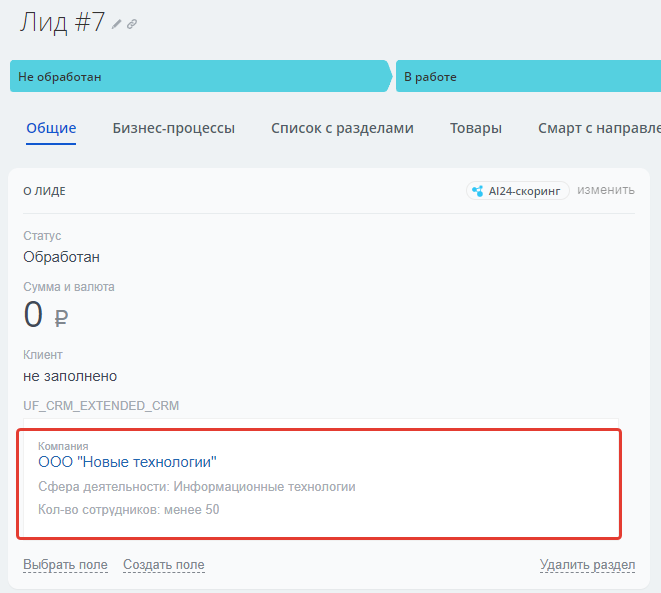Select the "Не обработан" stage
The height and width of the screenshot is (593, 661).
[198, 76]
